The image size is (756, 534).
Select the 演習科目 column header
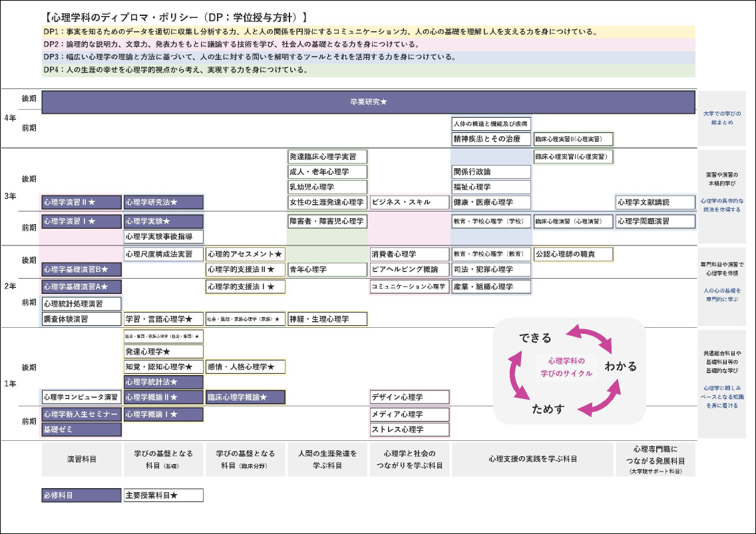click(81, 459)
